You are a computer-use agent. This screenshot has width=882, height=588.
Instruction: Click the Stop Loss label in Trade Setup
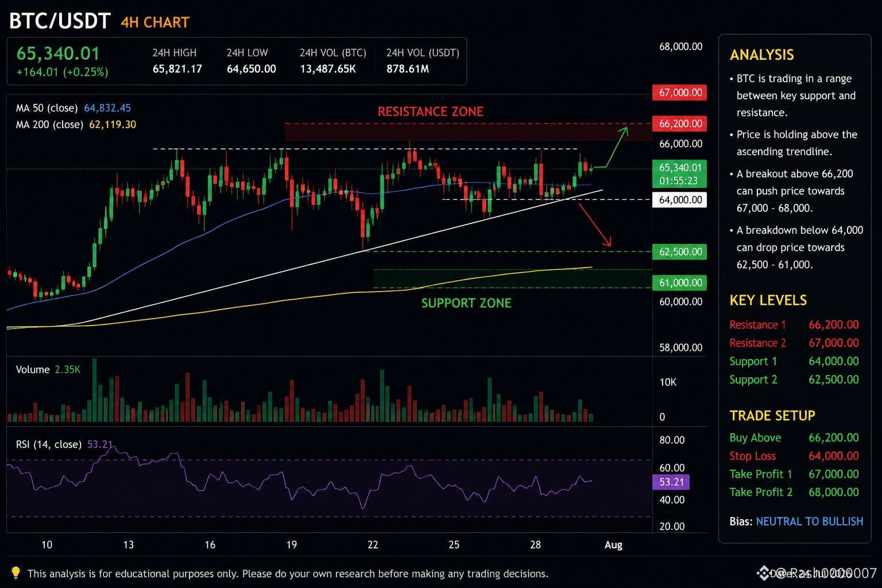pyautogui.click(x=752, y=457)
